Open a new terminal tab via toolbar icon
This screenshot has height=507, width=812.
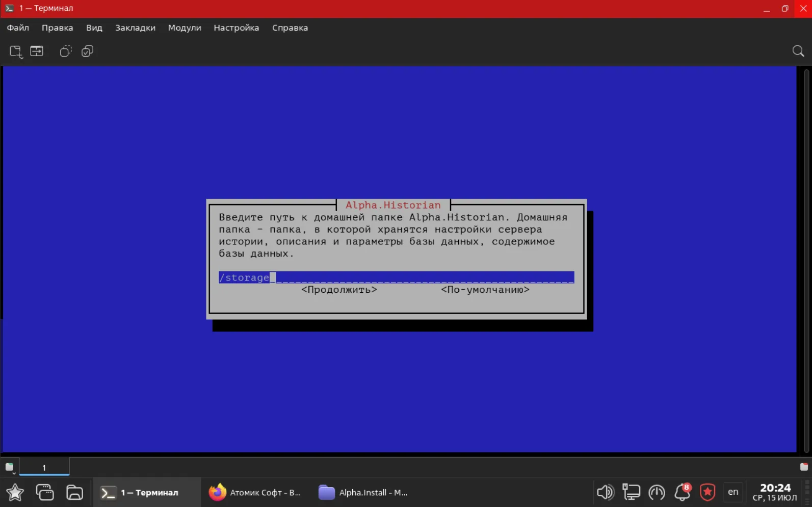(x=16, y=52)
